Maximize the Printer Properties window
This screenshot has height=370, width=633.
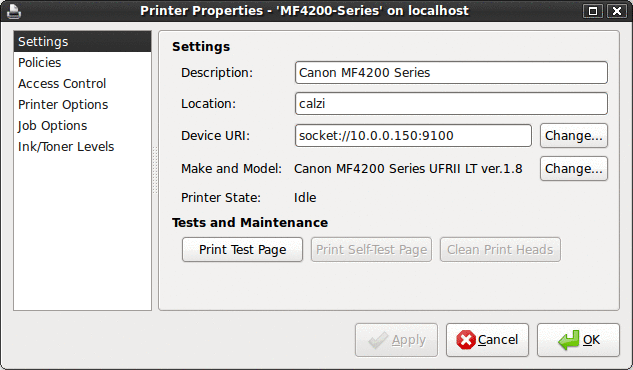(593, 11)
